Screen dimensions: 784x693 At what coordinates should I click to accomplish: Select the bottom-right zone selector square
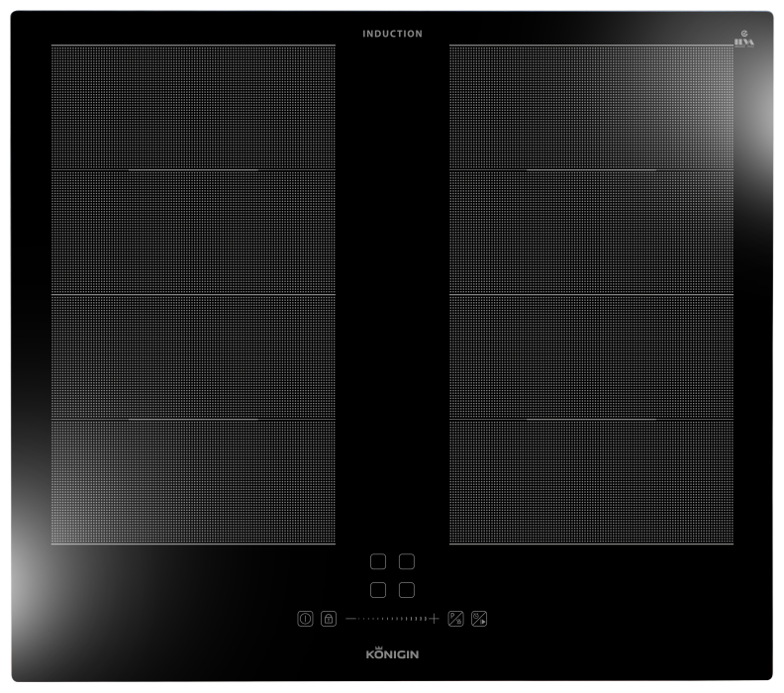(x=406, y=590)
